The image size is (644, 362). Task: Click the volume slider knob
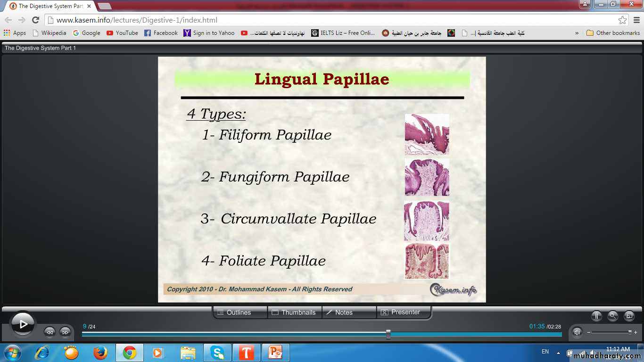[x=630, y=332]
